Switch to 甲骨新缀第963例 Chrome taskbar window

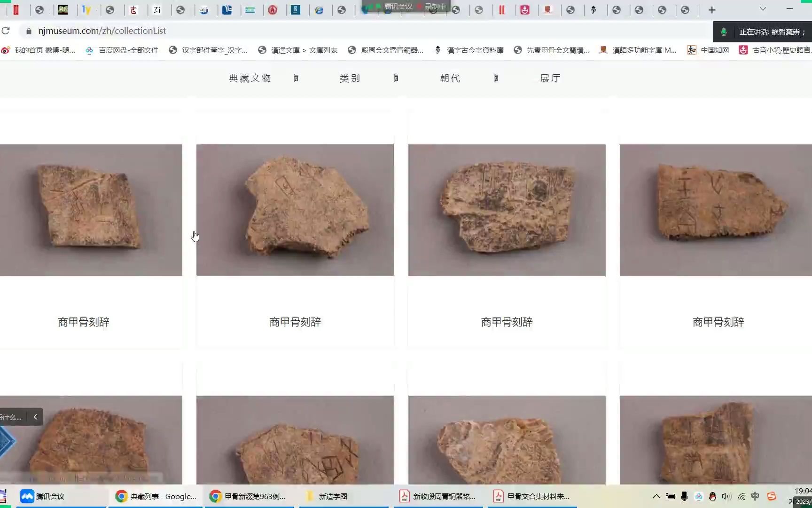[249, 496]
